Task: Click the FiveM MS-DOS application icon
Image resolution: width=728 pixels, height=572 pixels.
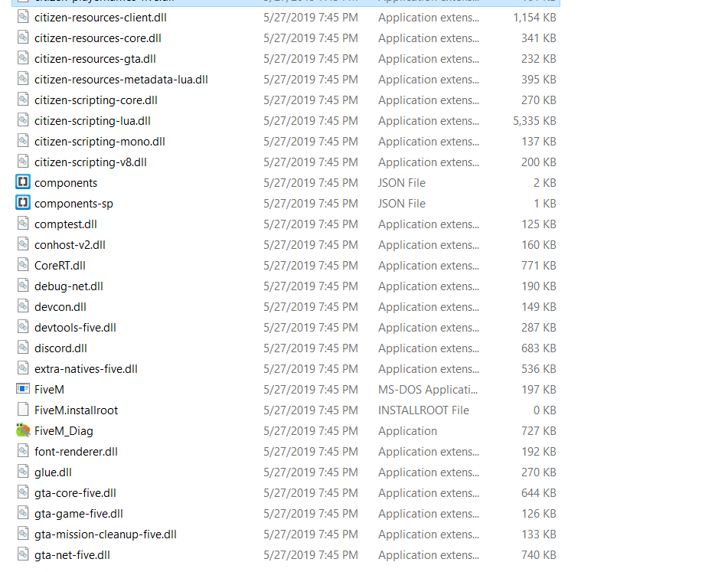Action: 23,388
